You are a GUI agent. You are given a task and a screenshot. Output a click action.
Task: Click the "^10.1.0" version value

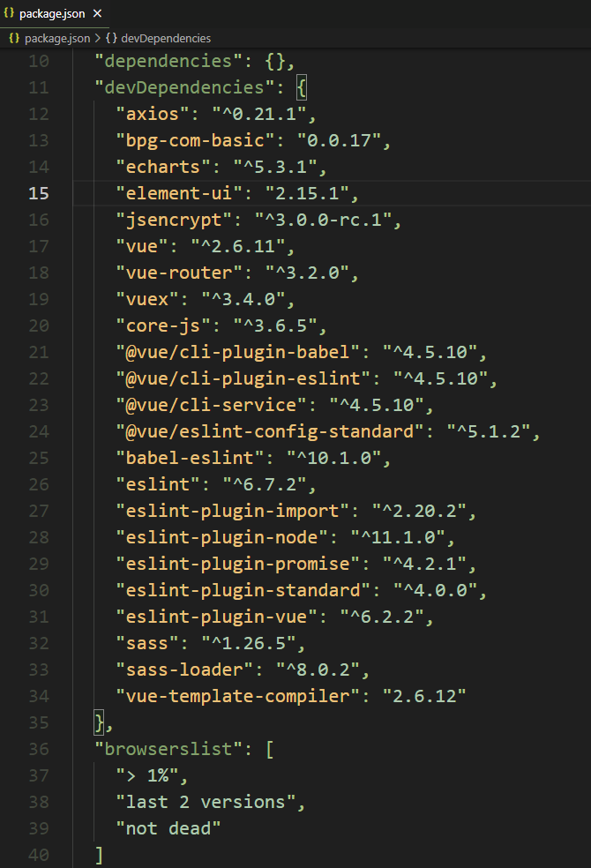pos(333,459)
